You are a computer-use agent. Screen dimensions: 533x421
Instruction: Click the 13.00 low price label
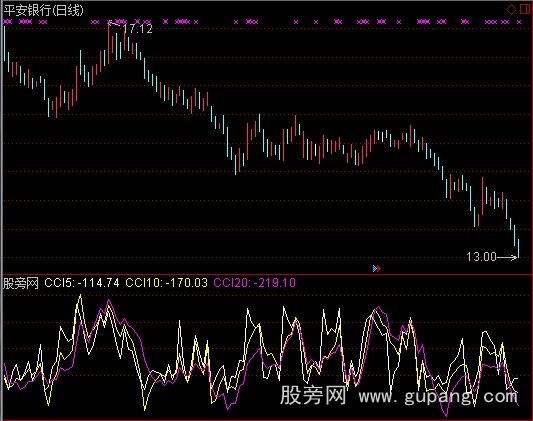[x=481, y=257]
